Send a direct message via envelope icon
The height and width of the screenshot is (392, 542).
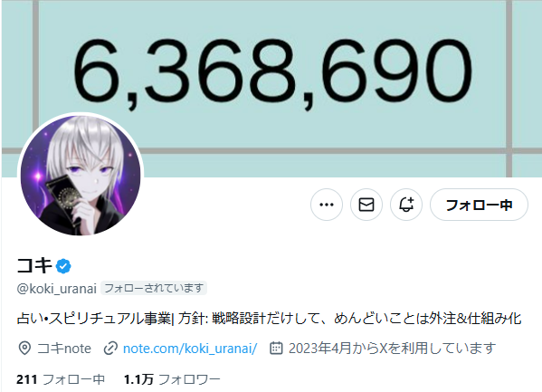click(x=366, y=205)
